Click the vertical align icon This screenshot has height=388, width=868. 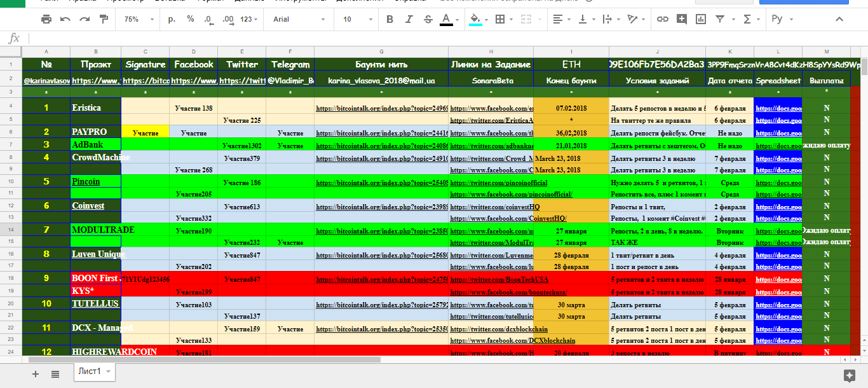pyautogui.click(x=582, y=19)
